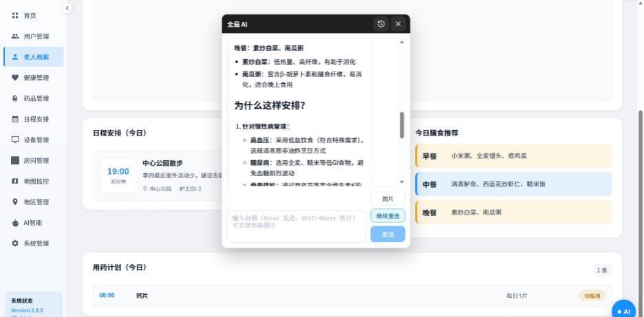
Task: Click the 1 条 count badge
Action: pyautogui.click(x=602, y=270)
